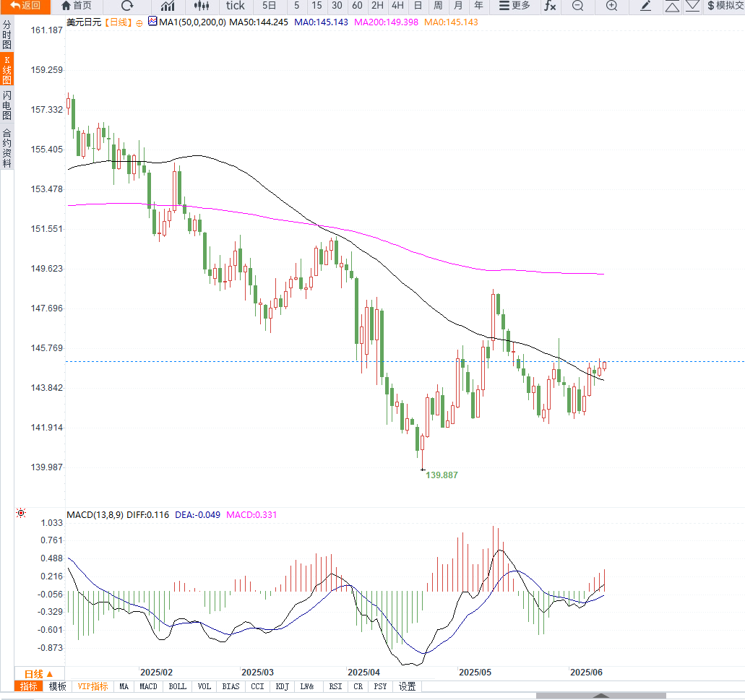Apply the MA indicator tab
Image resolution: width=745 pixels, height=700 pixels.
(x=124, y=687)
